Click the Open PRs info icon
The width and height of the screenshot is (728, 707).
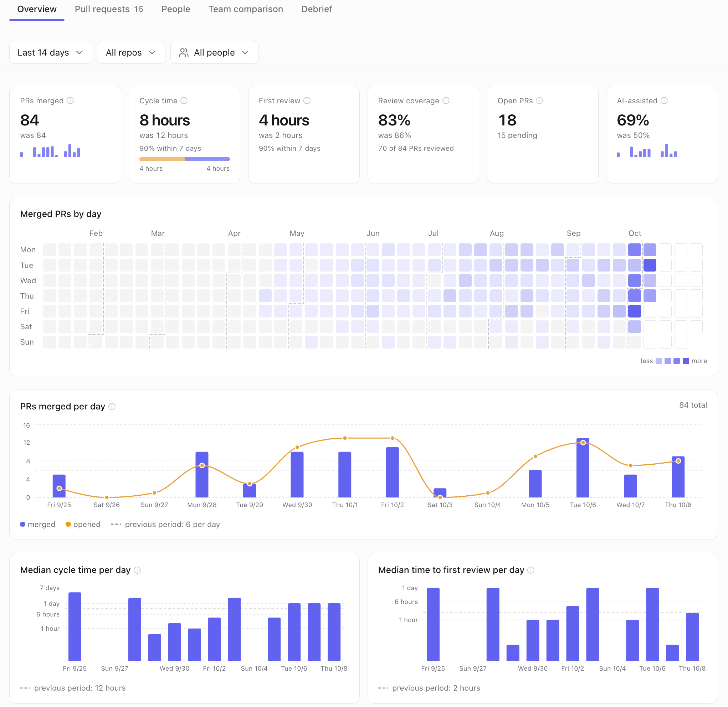(x=539, y=100)
